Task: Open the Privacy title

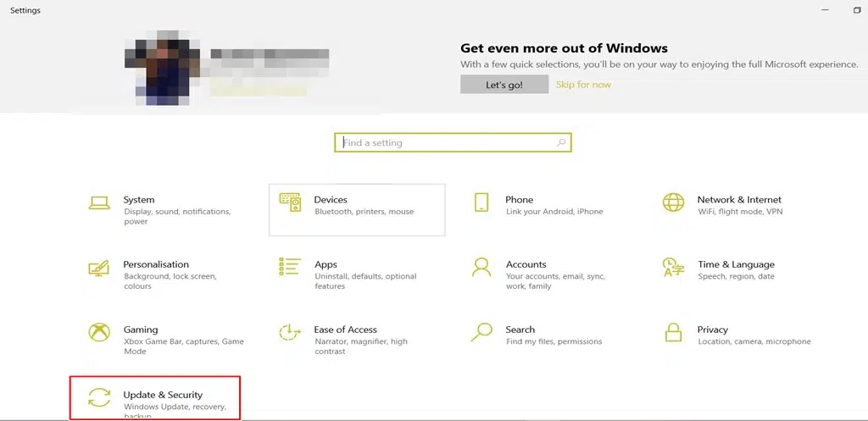Action: (712, 330)
